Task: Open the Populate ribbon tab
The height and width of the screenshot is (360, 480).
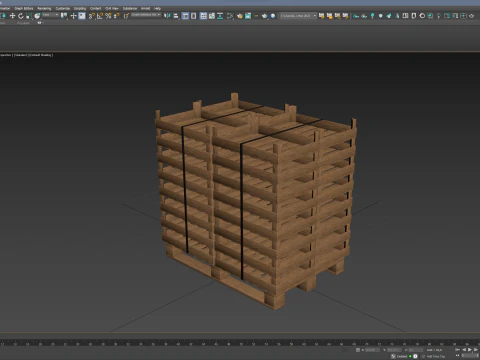Action: (x=23, y=23)
